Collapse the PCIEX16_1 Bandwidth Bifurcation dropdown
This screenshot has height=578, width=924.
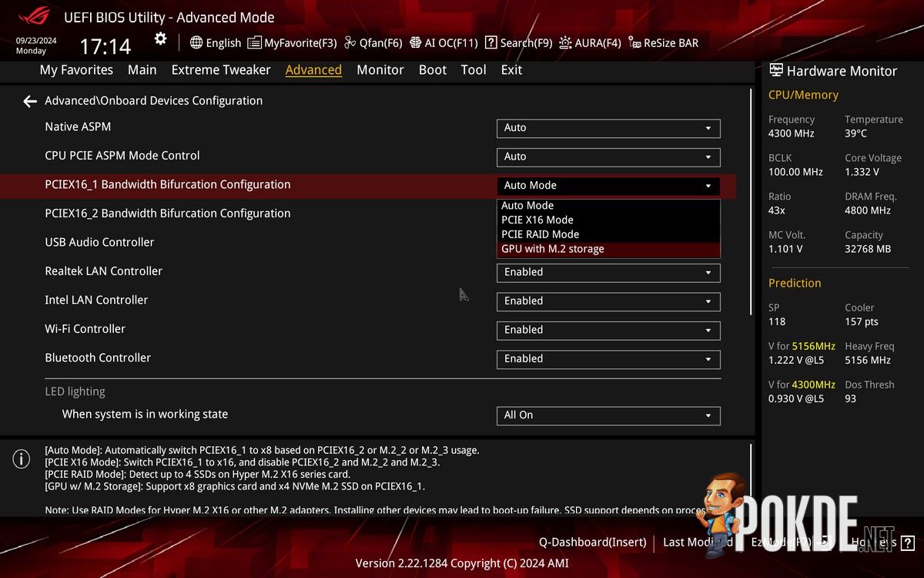(608, 186)
